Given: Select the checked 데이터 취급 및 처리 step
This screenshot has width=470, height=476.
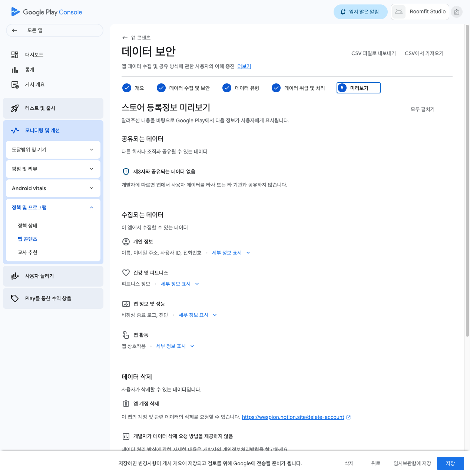Looking at the screenshot, I should [x=276, y=88].
